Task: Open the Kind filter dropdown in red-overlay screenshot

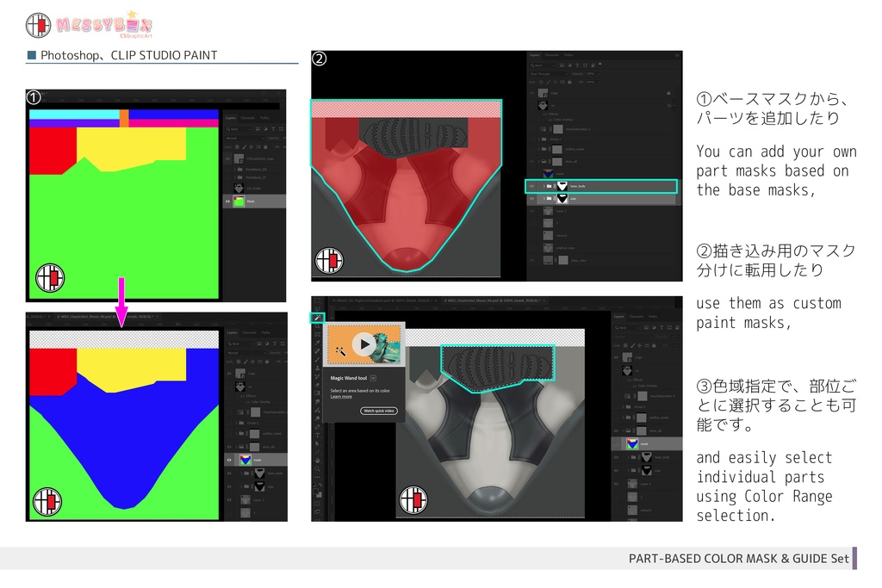Action: pos(543,65)
